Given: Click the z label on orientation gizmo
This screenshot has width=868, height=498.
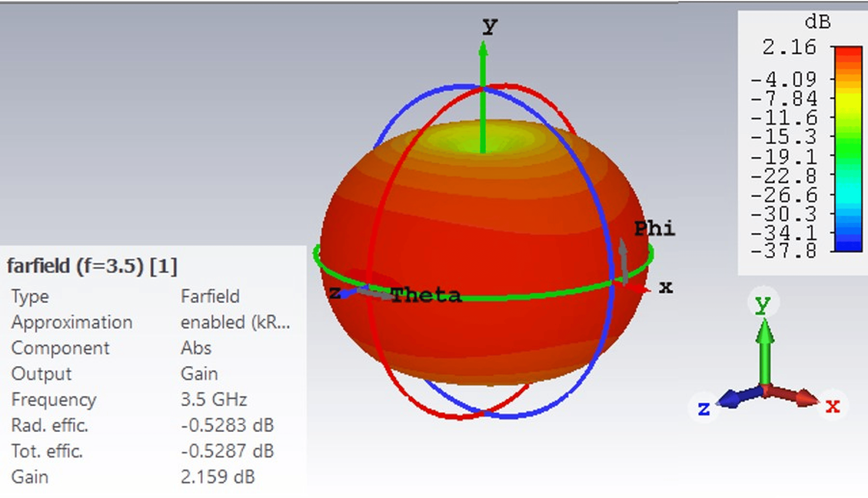Looking at the screenshot, I should coord(704,409).
